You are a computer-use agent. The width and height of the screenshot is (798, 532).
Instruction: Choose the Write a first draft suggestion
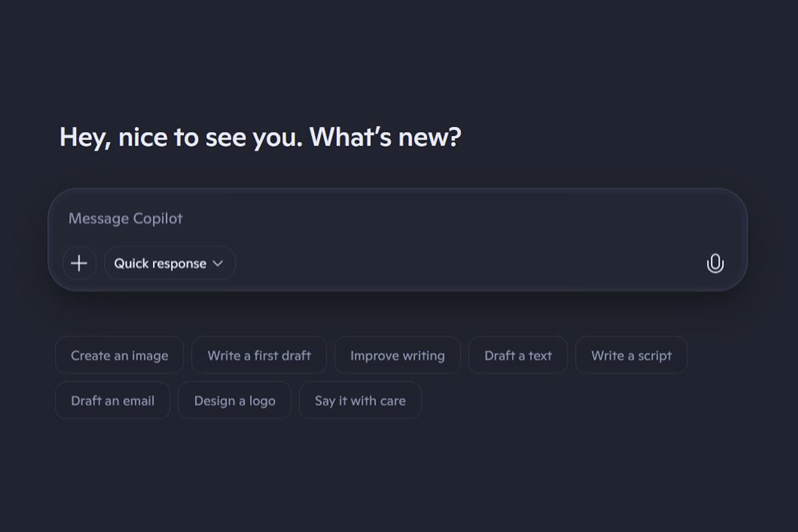click(259, 355)
